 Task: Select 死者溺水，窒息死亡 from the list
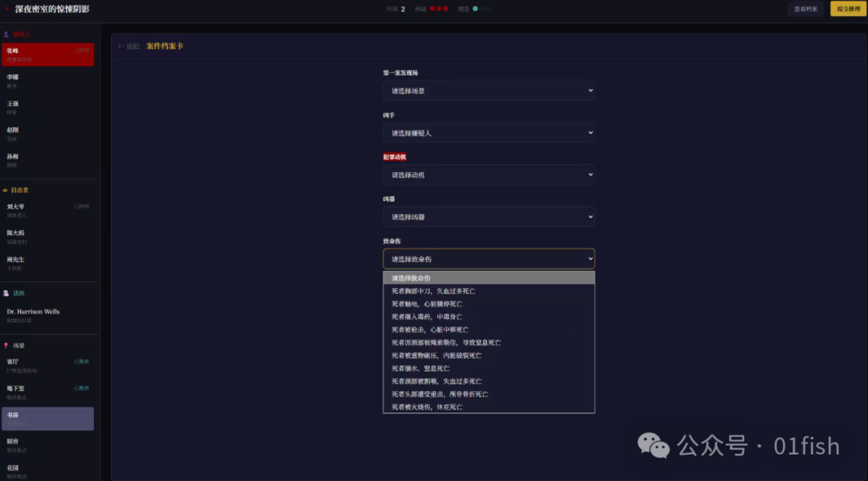click(x=420, y=368)
